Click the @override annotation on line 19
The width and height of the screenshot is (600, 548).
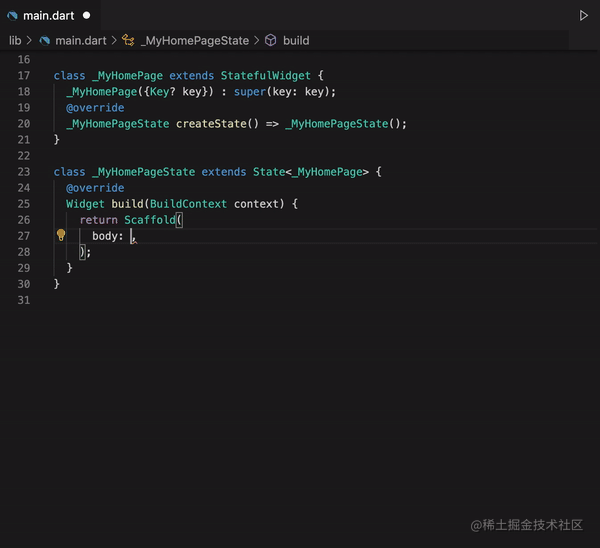tap(95, 108)
